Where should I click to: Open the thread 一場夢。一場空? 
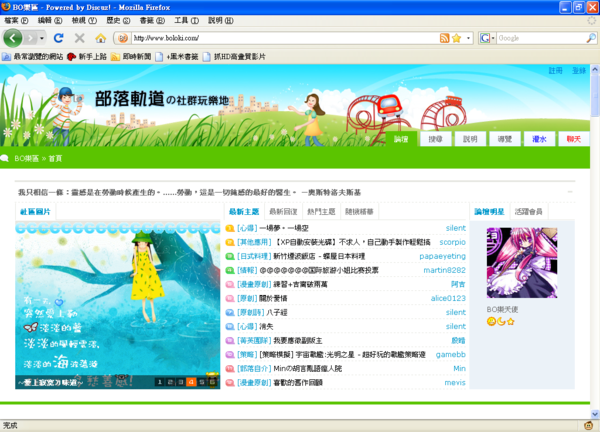(284, 228)
